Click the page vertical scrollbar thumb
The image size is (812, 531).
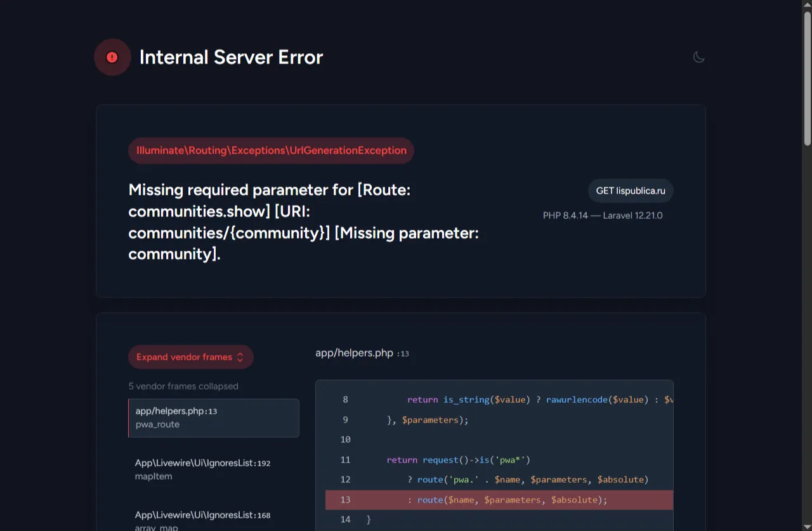(807, 76)
